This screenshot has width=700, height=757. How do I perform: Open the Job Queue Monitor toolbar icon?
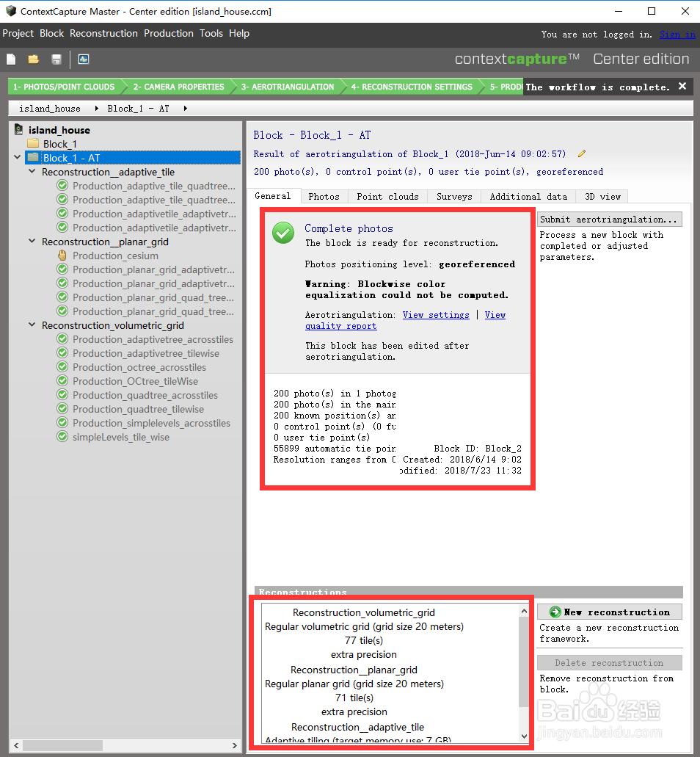point(84,59)
